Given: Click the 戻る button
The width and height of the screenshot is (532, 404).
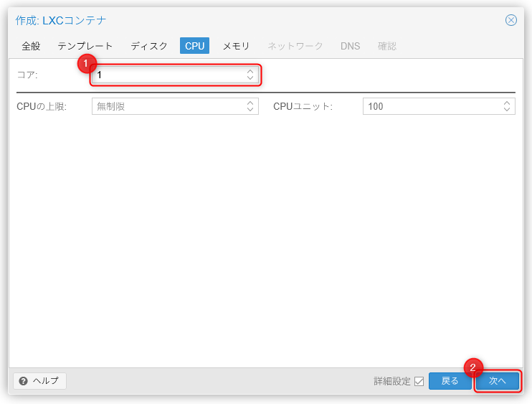Looking at the screenshot, I should (450, 381).
